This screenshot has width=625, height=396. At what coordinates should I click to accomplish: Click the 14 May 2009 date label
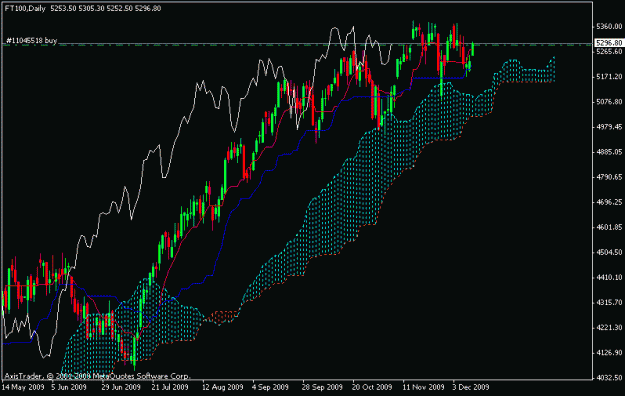23,387
